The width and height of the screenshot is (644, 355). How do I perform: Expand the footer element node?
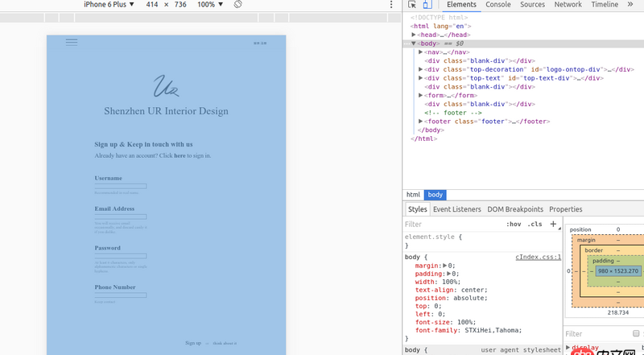[421, 122]
